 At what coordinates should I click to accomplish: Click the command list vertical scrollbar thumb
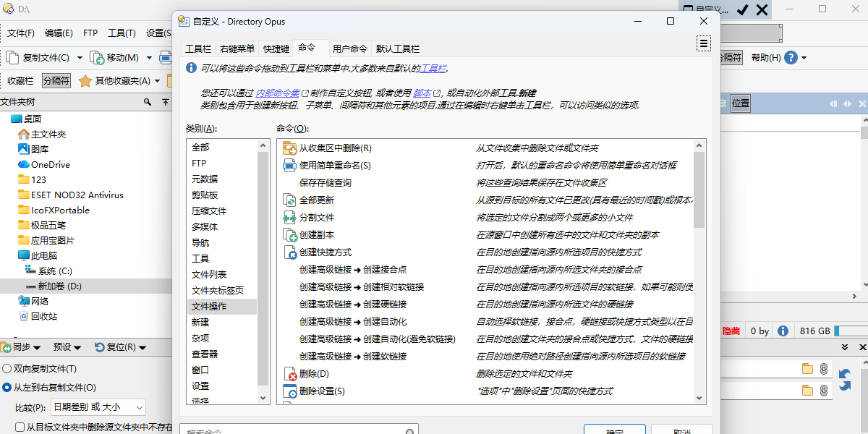click(699, 190)
